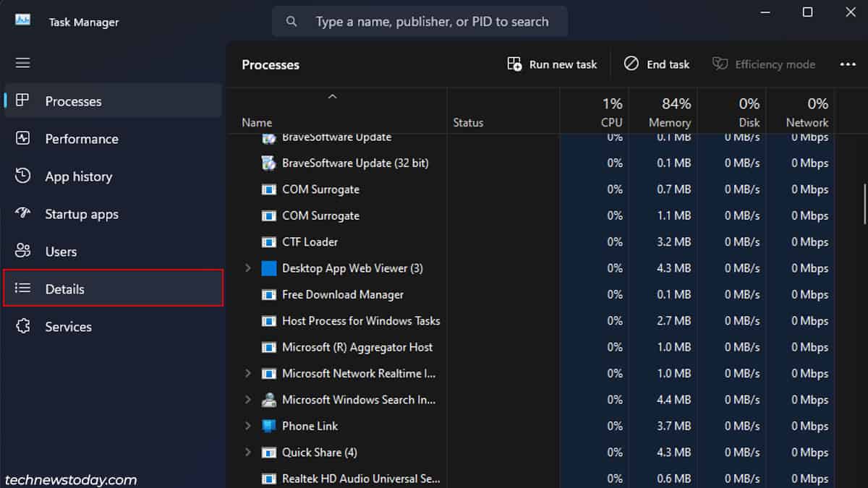The image size is (868, 488).
Task: Click the Microsoft Windows Search Indexer icon
Action: point(268,400)
